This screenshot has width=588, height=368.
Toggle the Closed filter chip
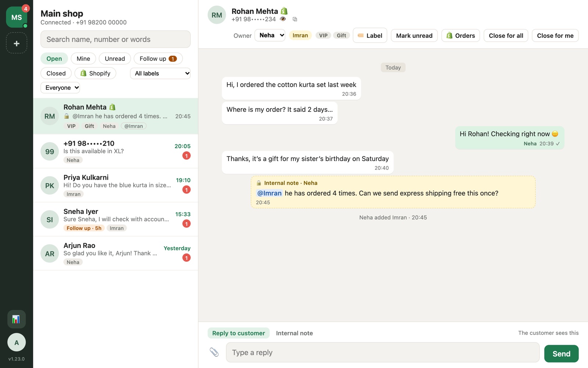pos(56,73)
